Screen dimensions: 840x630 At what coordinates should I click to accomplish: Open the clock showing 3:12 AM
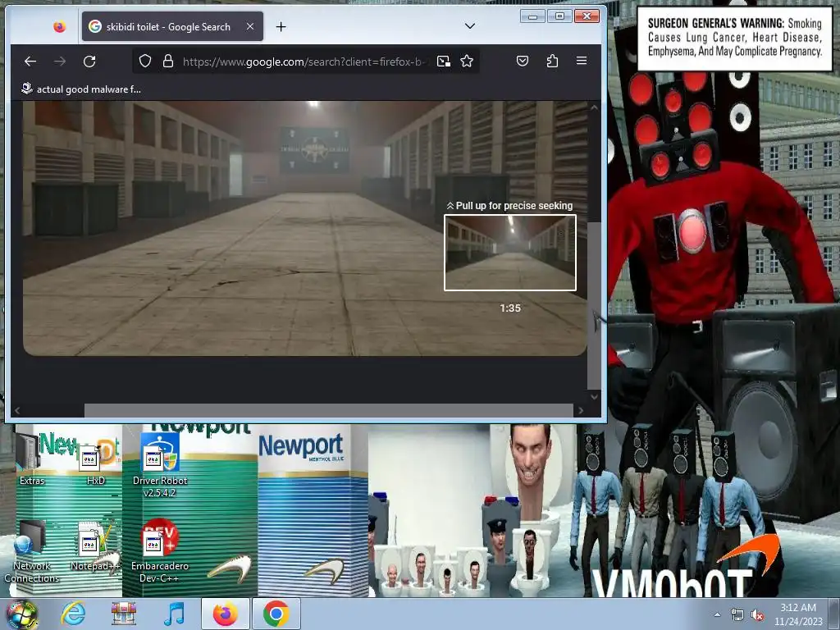coord(798,614)
